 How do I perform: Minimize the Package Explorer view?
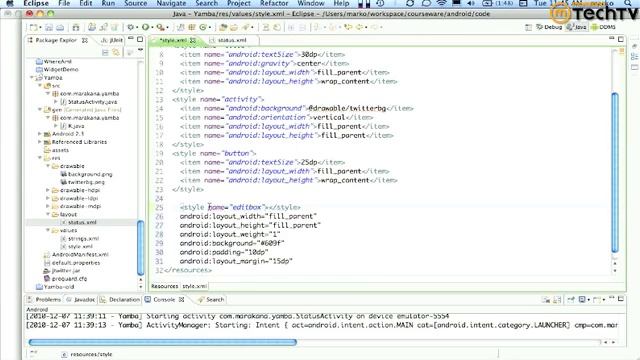[x=131, y=39]
